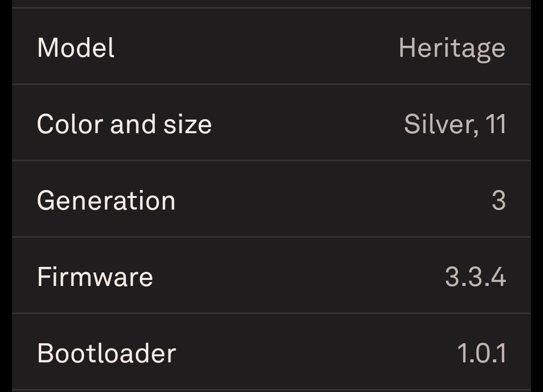This screenshot has width=543, height=392.
Task: Click the size number 11
Action: [495, 124]
